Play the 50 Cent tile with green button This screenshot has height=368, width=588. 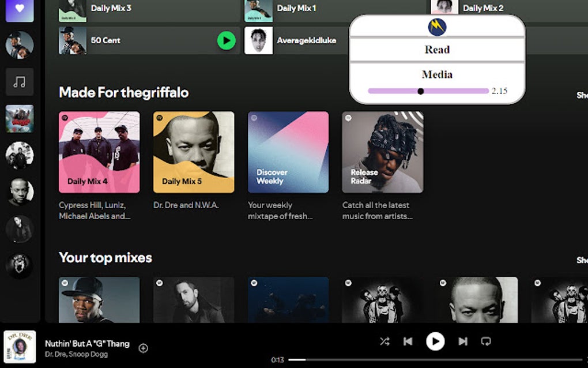226,40
